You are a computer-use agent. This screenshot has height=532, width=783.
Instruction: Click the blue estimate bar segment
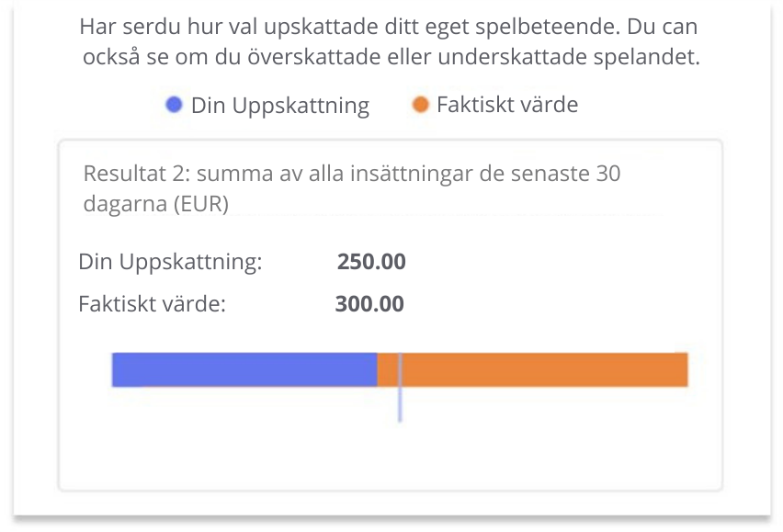coord(244,369)
